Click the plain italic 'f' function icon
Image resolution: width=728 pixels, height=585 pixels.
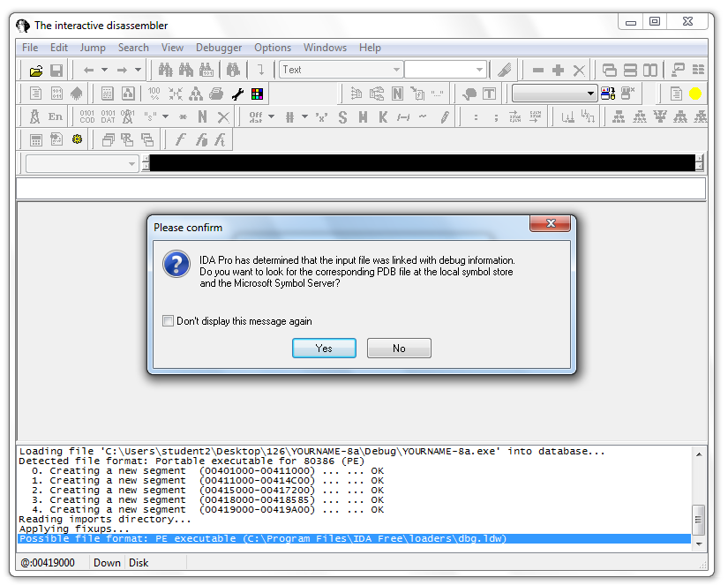180,139
